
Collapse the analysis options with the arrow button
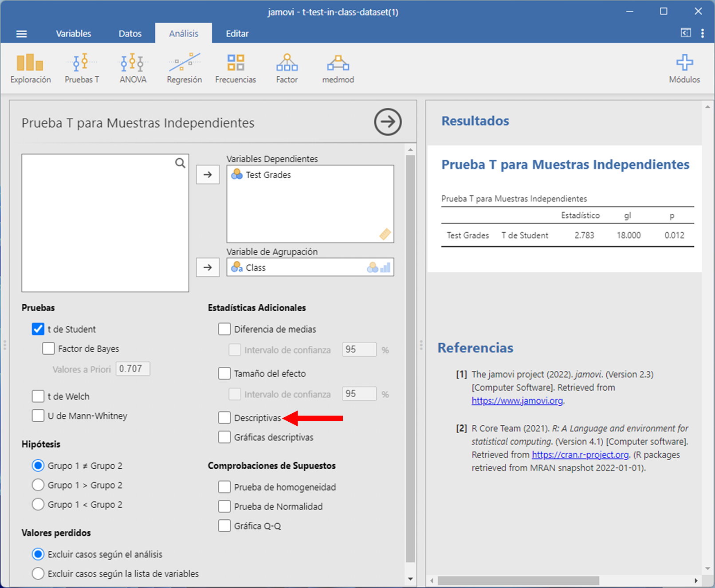tap(387, 122)
